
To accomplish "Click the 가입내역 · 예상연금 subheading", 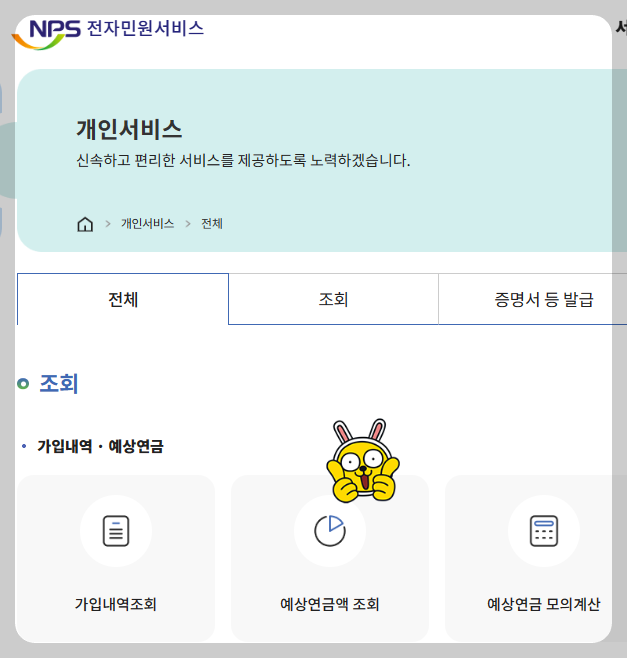I will [x=100, y=446].
